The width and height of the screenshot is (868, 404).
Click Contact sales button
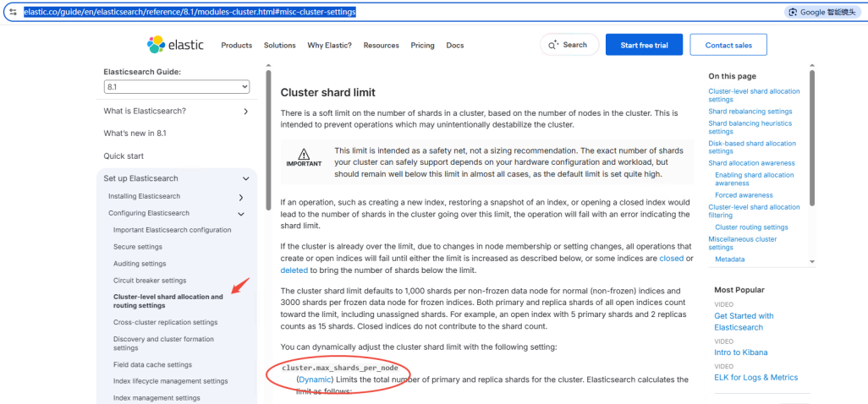728,45
